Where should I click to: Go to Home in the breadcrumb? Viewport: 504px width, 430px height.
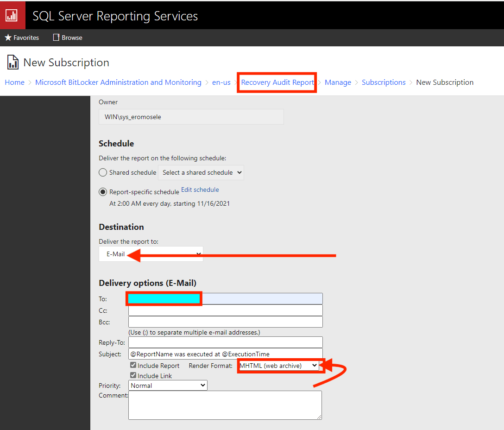tap(15, 82)
